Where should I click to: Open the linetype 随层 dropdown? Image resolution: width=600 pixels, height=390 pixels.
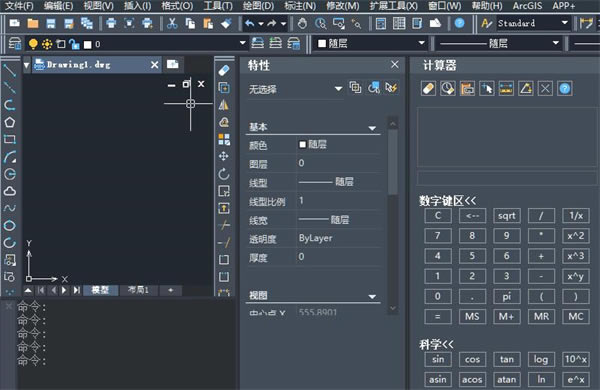tap(556, 43)
